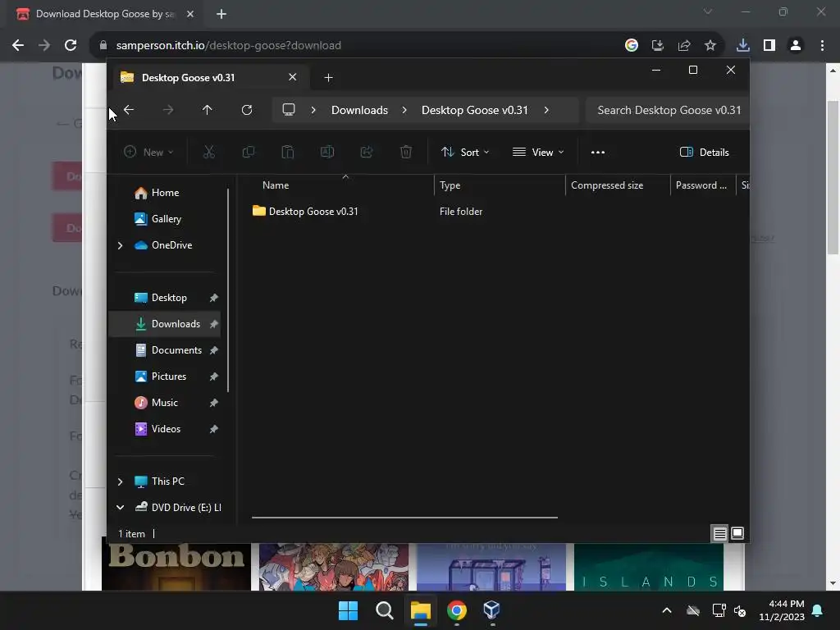This screenshot has width=840, height=630.
Task: Refresh the File Explorer folder view
Action: pos(247,110)
